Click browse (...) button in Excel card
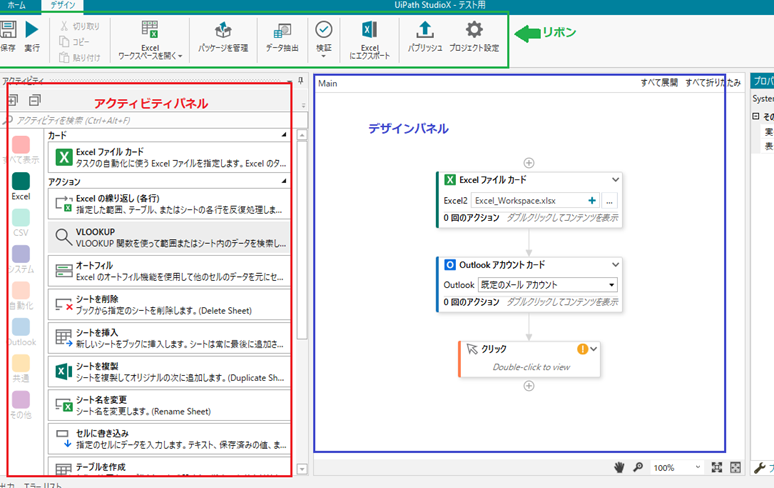774x488 pixels. [x=609, y=201]
